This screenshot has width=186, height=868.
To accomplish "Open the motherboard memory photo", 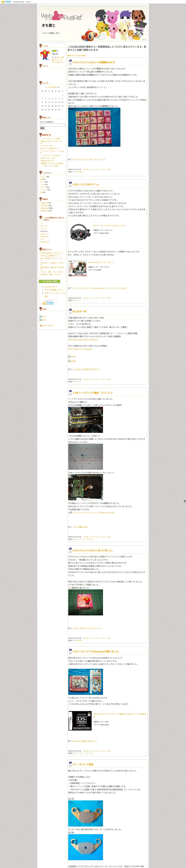I will [x=85, y=420].
